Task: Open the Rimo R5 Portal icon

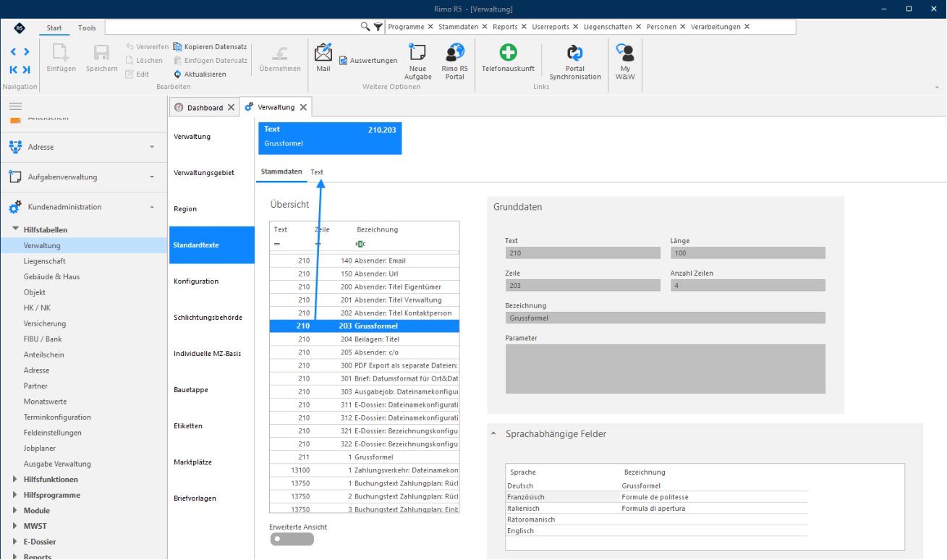Action: (x=455, y=53)
